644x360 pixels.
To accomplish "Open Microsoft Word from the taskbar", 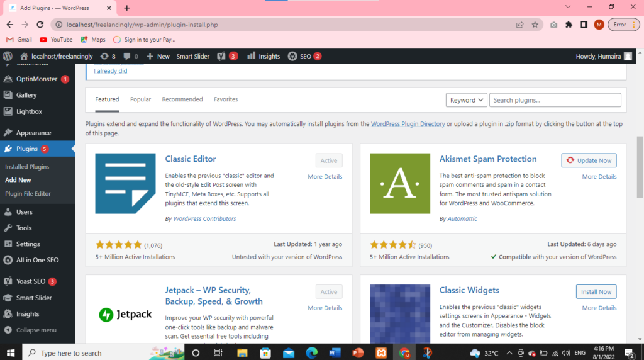I will (335, 353).
